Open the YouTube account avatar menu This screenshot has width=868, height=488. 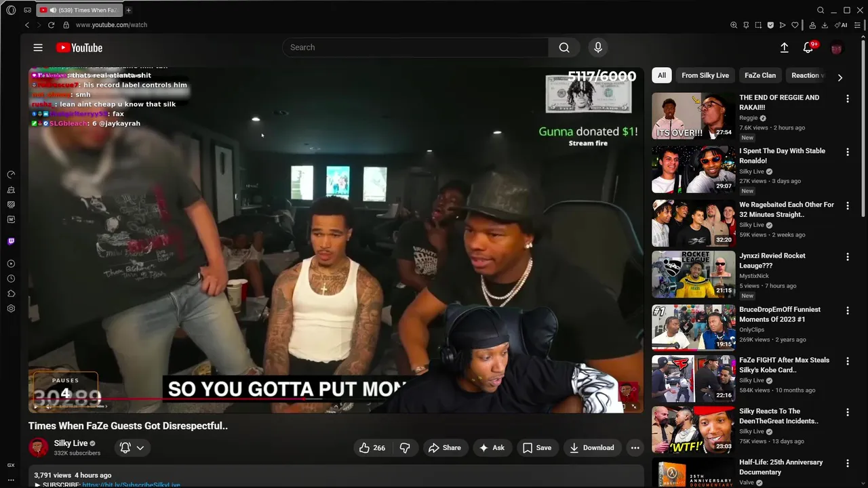tap(837, 48)
